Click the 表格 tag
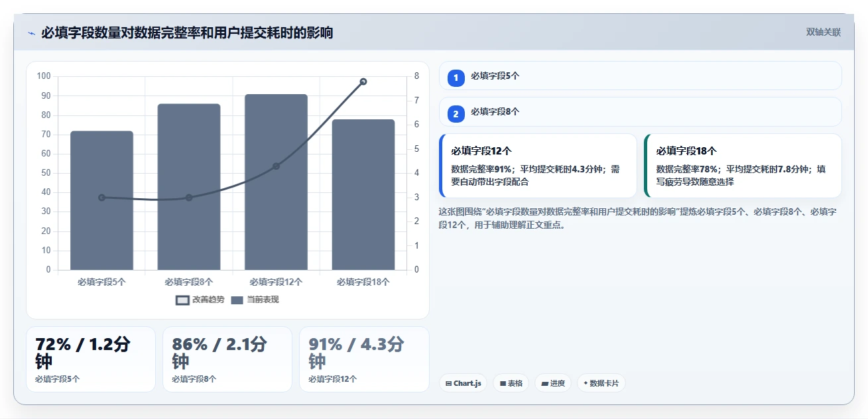Screen dimensions: 868x419 pos(511,383)
